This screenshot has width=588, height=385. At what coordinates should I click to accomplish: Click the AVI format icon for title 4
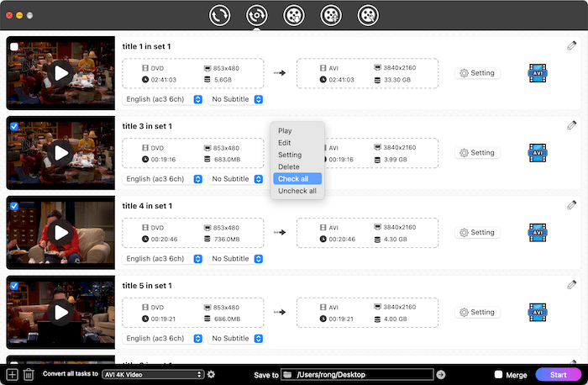[x=538, y=232]
